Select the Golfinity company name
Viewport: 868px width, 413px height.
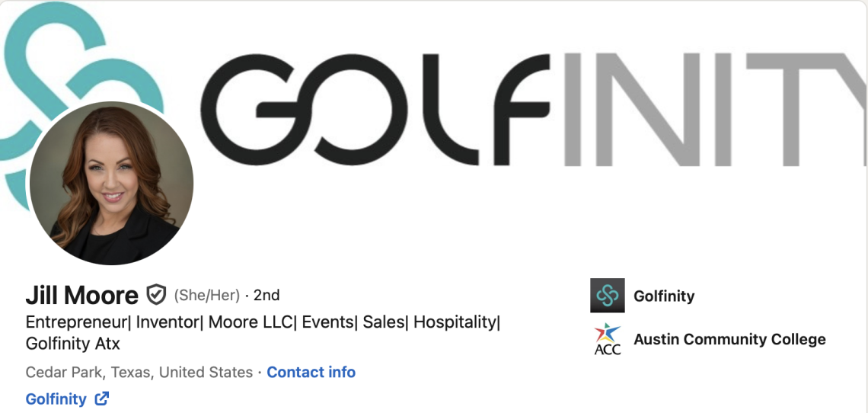pos(664,296)
